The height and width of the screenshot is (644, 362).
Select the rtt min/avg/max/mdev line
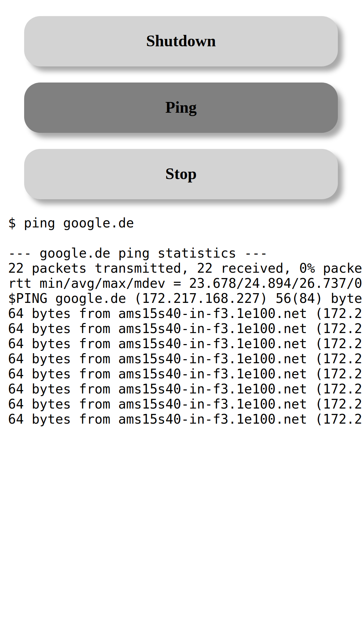click(181, 283)
